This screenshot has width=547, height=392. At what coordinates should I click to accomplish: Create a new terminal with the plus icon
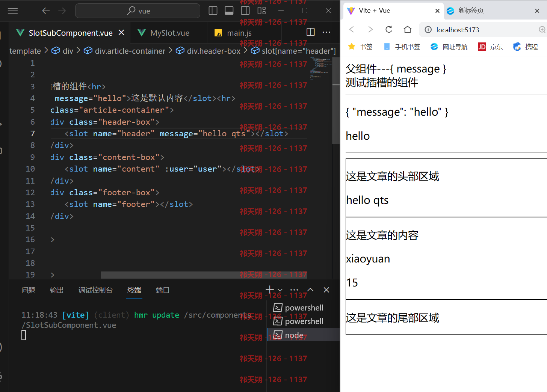coord(270,289)
